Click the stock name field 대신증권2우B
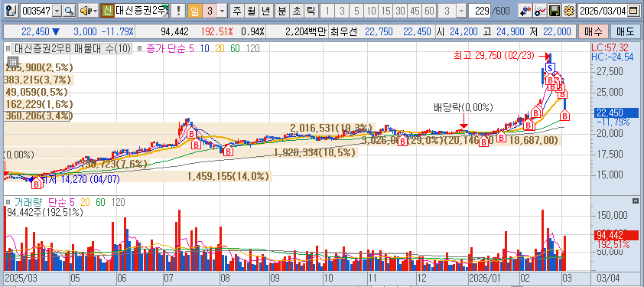The height and width of the screenshot is (287, 644). [x=141, y=11]
